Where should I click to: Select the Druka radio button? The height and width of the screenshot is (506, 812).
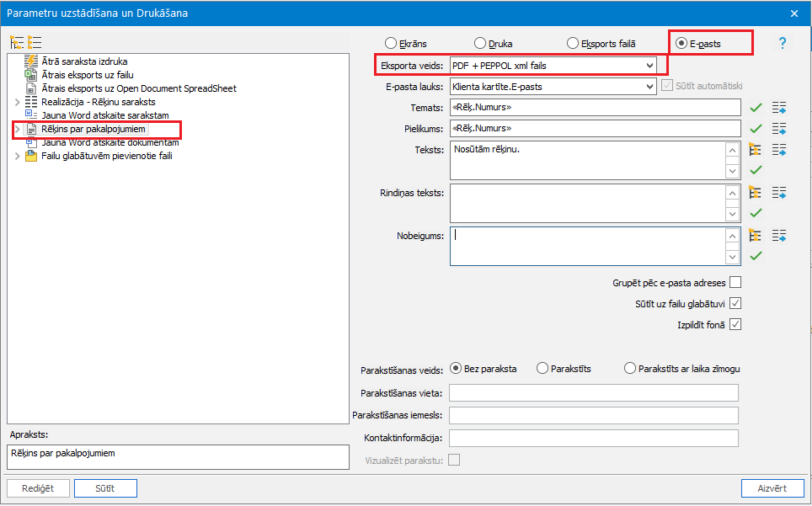(x=480, y=43)
